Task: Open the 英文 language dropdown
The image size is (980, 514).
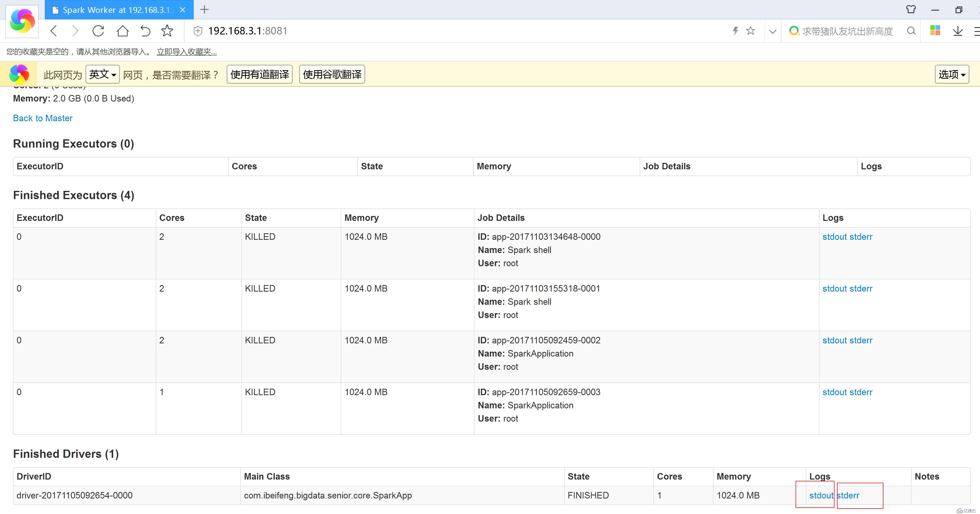Action: click(102, 74)
